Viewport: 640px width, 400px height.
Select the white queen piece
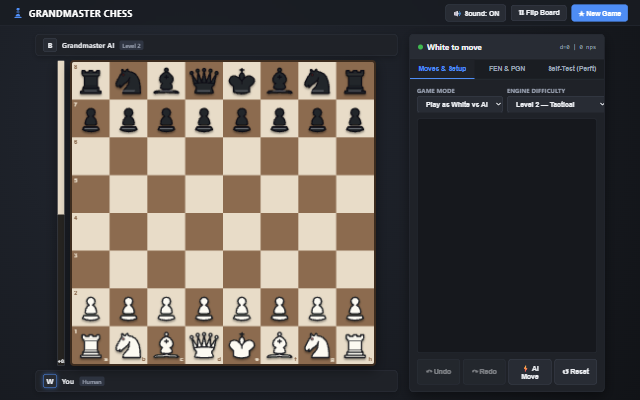point(204,345)
